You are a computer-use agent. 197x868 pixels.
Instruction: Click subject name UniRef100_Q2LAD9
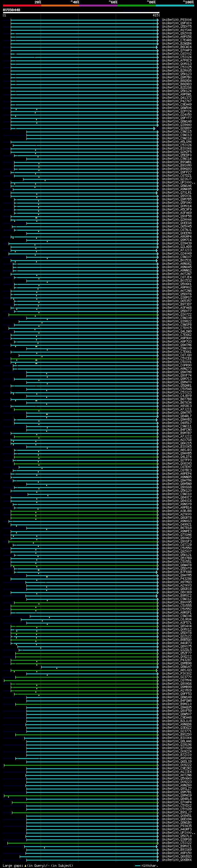tap(177, 247)
